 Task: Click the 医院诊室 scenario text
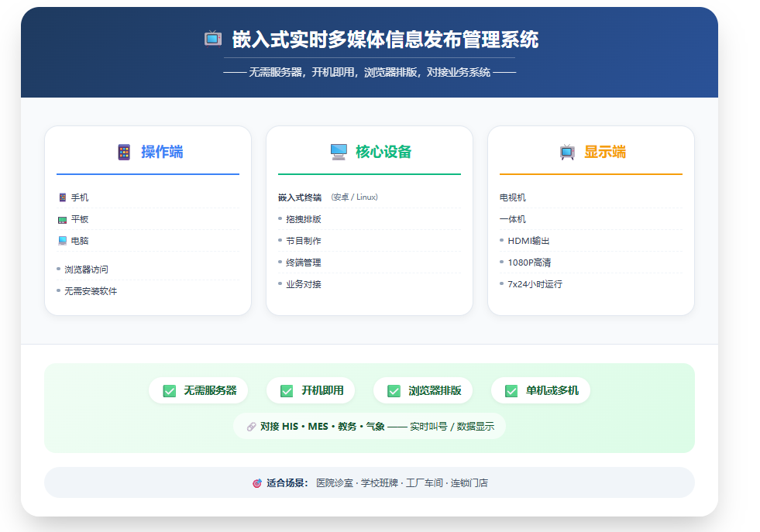pos(335,483)
